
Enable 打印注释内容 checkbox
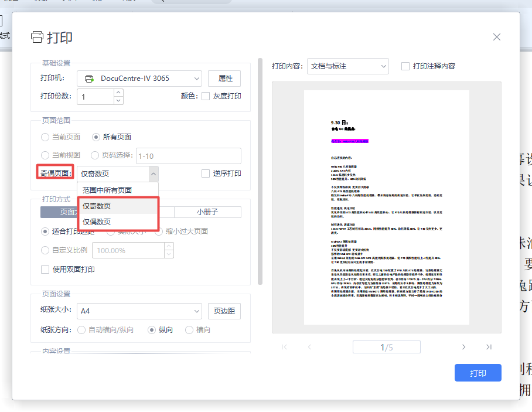[x=405, y=66]
